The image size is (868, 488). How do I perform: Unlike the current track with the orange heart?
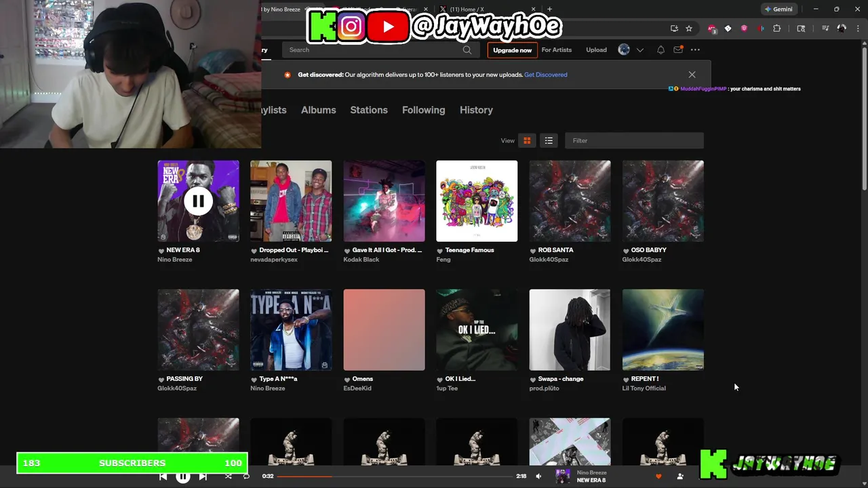click(x=658, y=476)
